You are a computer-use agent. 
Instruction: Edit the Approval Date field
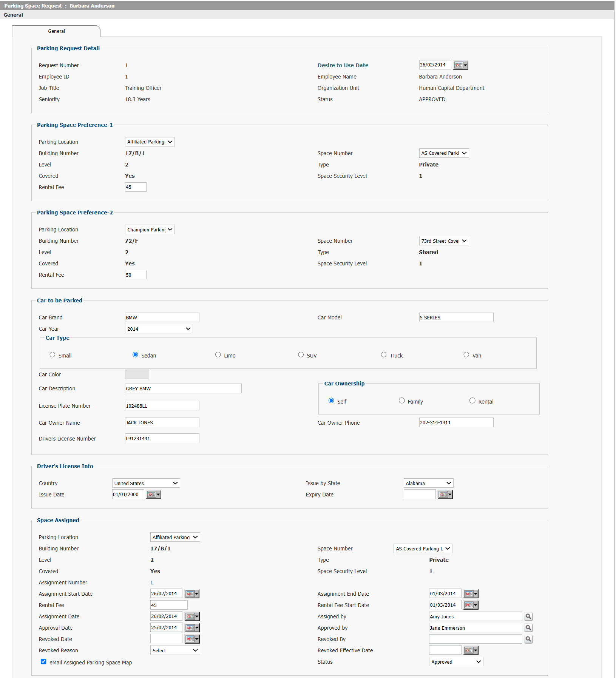(166, 628)
